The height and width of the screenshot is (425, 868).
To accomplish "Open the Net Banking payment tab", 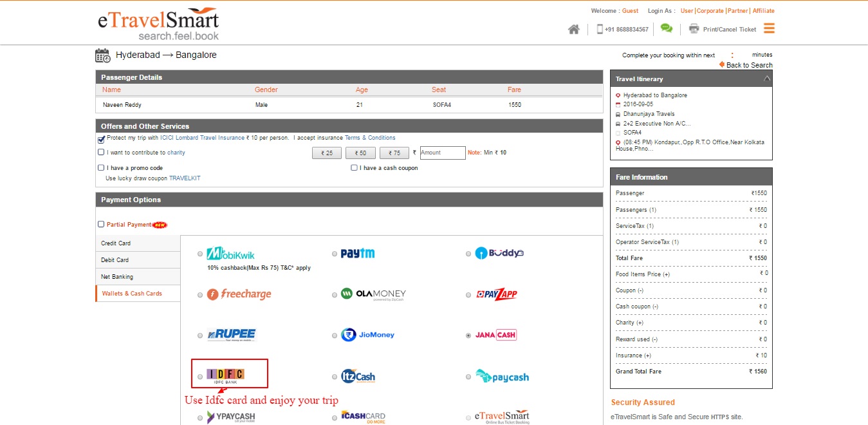I will click(x=138, y=277).
